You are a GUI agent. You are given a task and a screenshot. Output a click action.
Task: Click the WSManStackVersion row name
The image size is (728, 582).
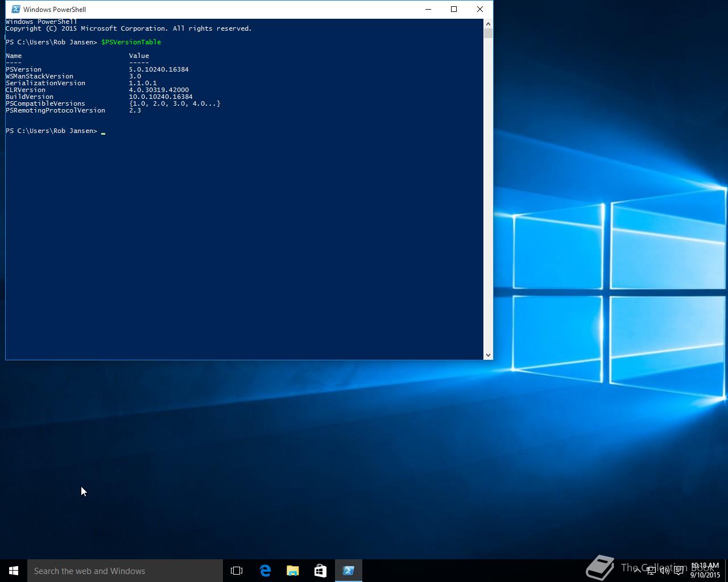(x=39, y=76)
